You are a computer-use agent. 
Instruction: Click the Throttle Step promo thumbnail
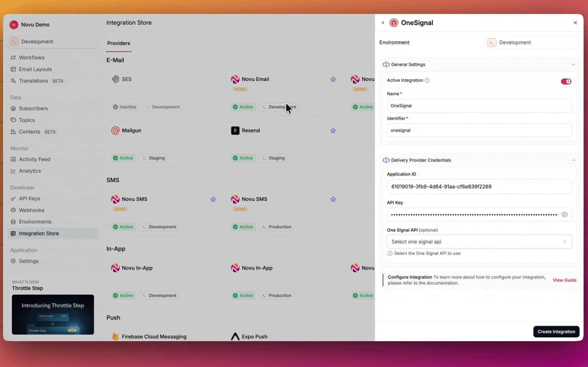tap(53, 315)
